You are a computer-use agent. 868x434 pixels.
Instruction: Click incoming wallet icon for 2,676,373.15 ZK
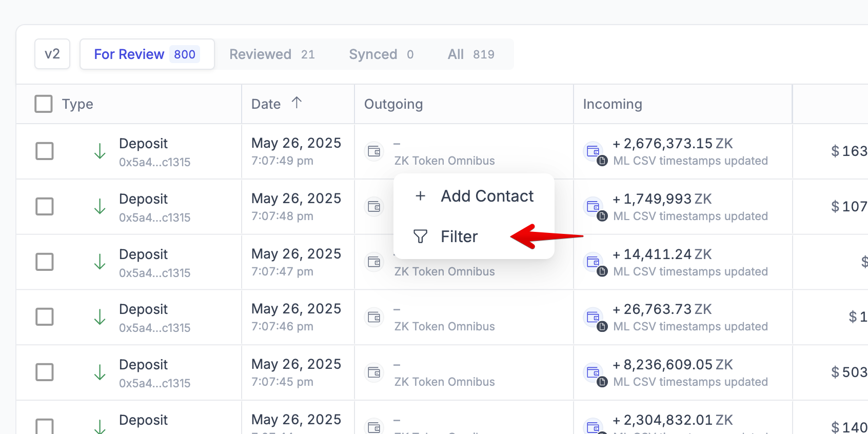coord(593,151)
